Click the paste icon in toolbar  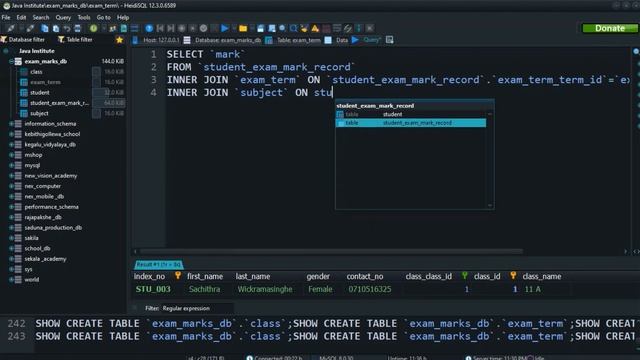pos(56,28)
